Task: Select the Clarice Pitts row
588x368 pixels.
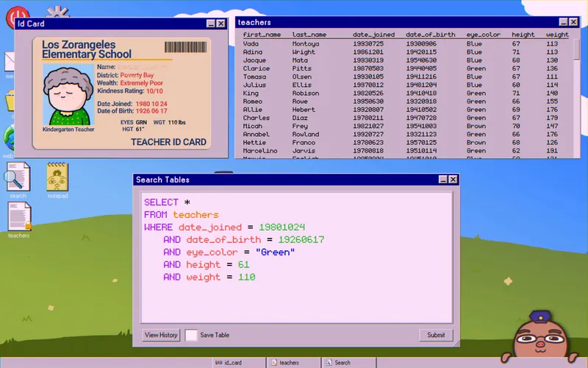Action: (x=406, y=68)
